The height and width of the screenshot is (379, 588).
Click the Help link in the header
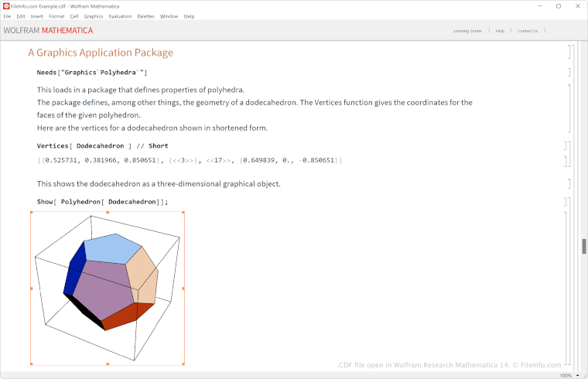click(500, 31)
